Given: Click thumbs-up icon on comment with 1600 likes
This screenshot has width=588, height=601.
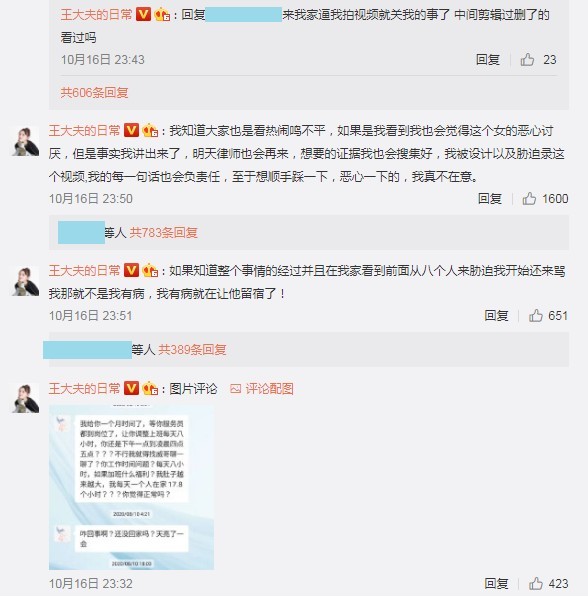Looking at the screenshot, I should (529, 199).
